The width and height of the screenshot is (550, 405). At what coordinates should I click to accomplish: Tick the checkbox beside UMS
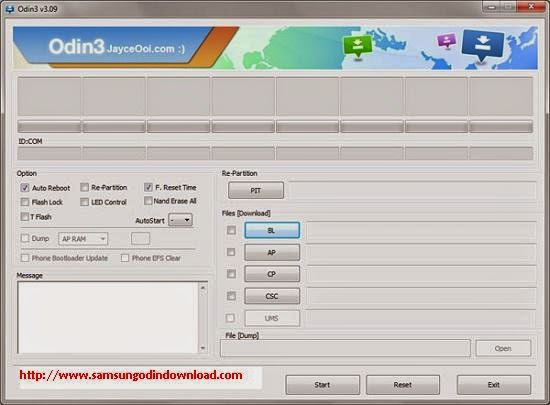click(230, 318)
